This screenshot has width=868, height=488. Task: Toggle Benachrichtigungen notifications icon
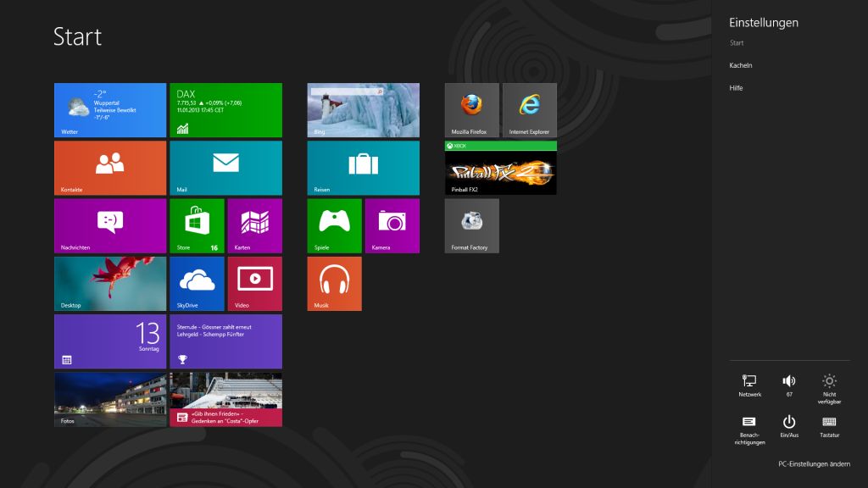[x=749, y=430]
